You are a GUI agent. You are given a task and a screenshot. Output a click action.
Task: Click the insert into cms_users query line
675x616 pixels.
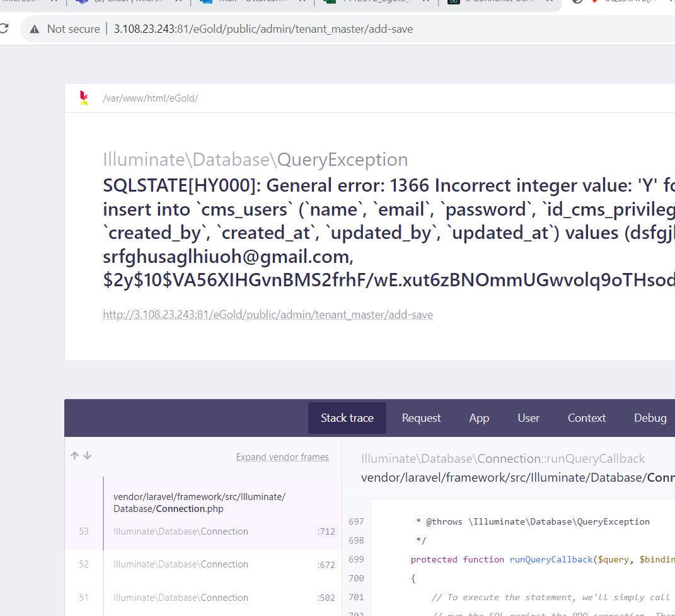[389, 210]
